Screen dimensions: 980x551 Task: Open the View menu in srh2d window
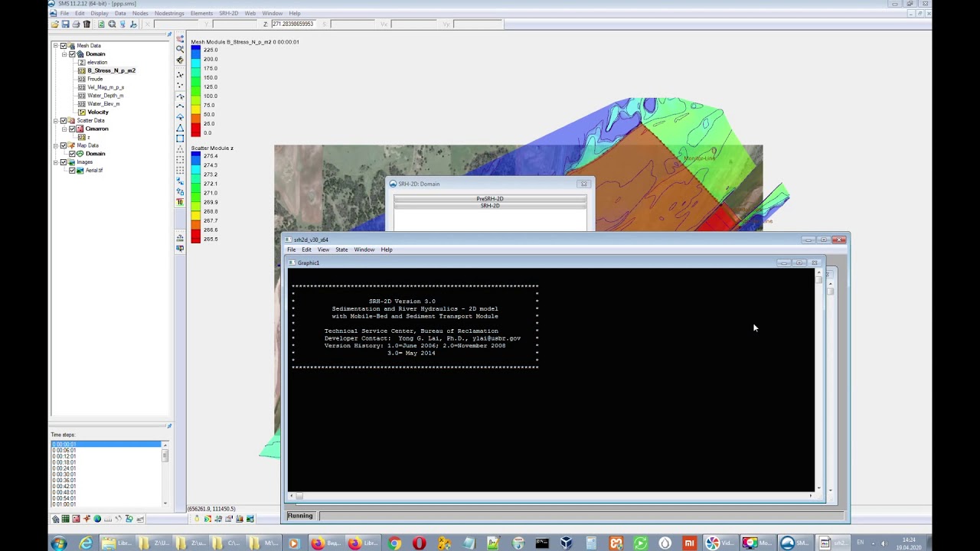[x=323, y=249]
